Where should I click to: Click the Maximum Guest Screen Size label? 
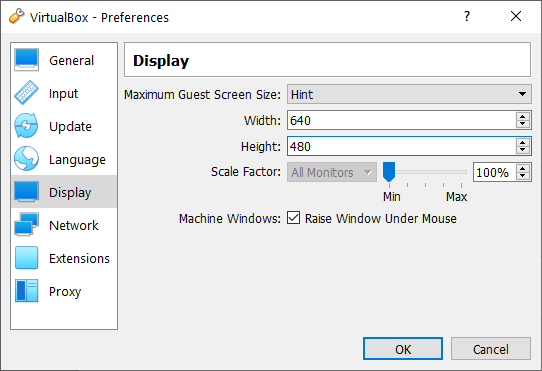click(203, 94)
